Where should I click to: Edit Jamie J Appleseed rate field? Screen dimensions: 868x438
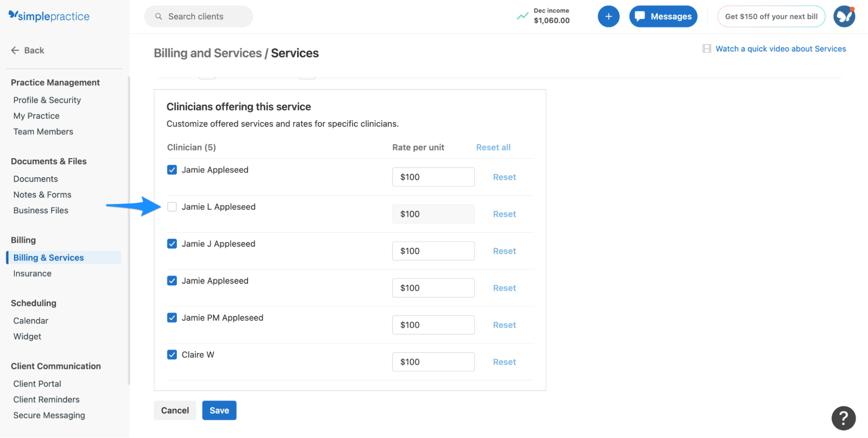coord(433,251)
